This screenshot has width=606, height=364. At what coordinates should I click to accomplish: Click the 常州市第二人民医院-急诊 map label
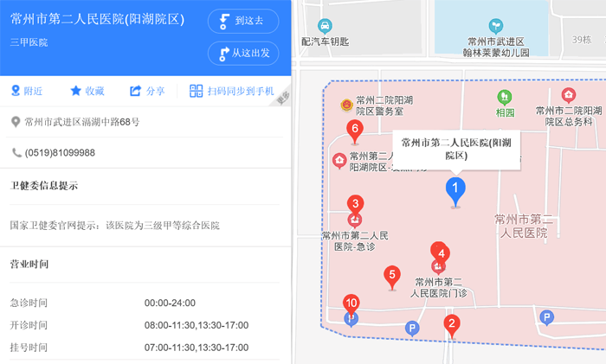coord(355,241)
